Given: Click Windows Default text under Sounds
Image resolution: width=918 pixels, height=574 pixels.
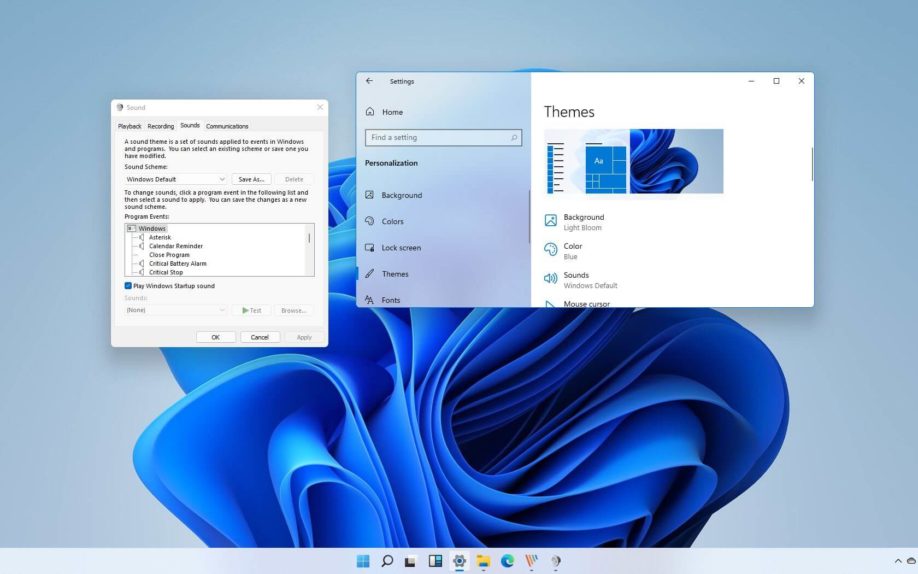Looking at the screenshot, I should click(x=590, y=286).
